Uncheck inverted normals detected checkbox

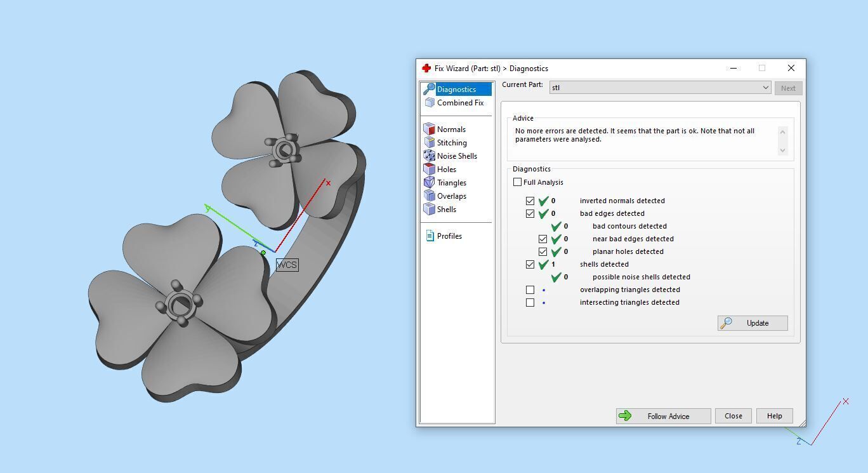coord(530,201)
